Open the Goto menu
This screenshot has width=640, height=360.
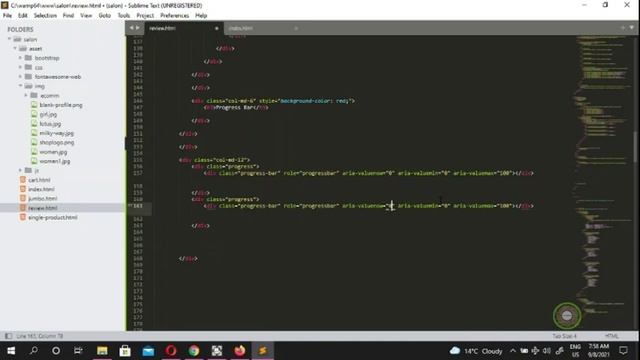click(x=104, y=16)
